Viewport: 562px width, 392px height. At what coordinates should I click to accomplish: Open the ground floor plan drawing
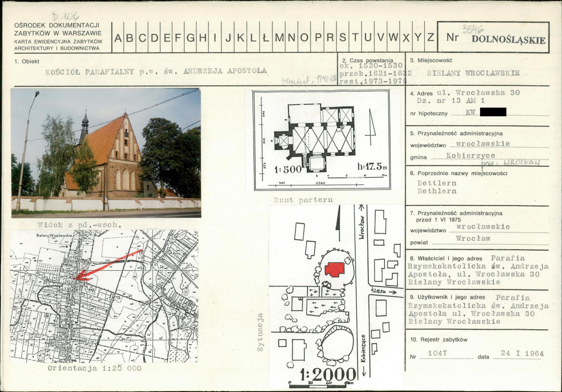pyautogui.click(x=322, y=140)
